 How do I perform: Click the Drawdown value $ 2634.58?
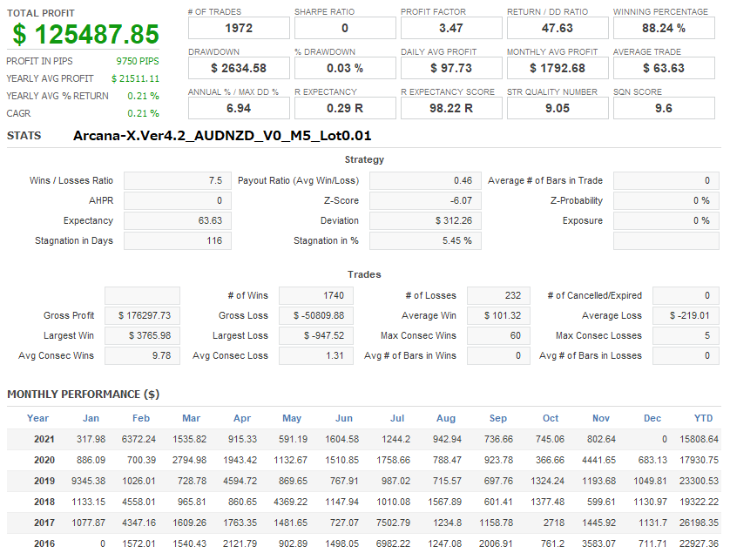[239, 68]
